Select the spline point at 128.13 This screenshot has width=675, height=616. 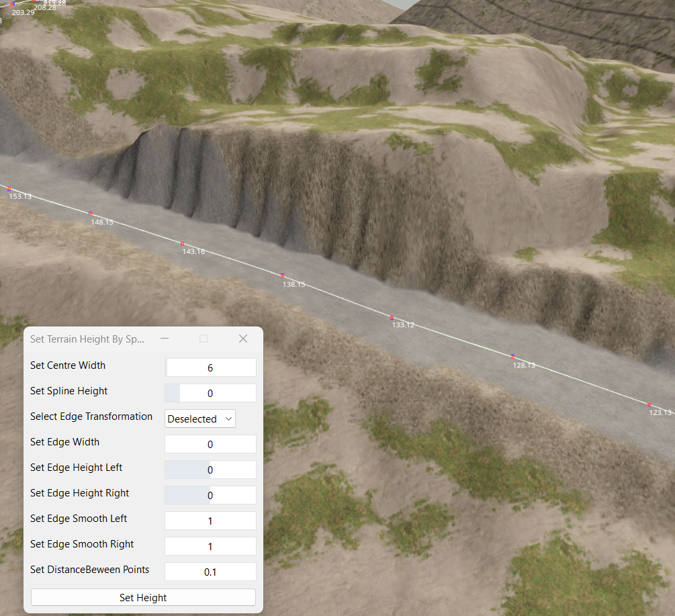click(512, 356)
